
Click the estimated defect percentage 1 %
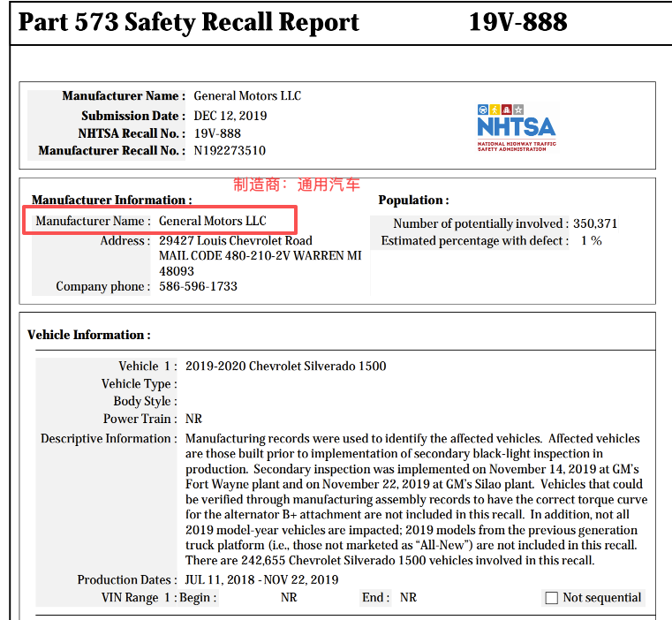click(x=591, y=241)
